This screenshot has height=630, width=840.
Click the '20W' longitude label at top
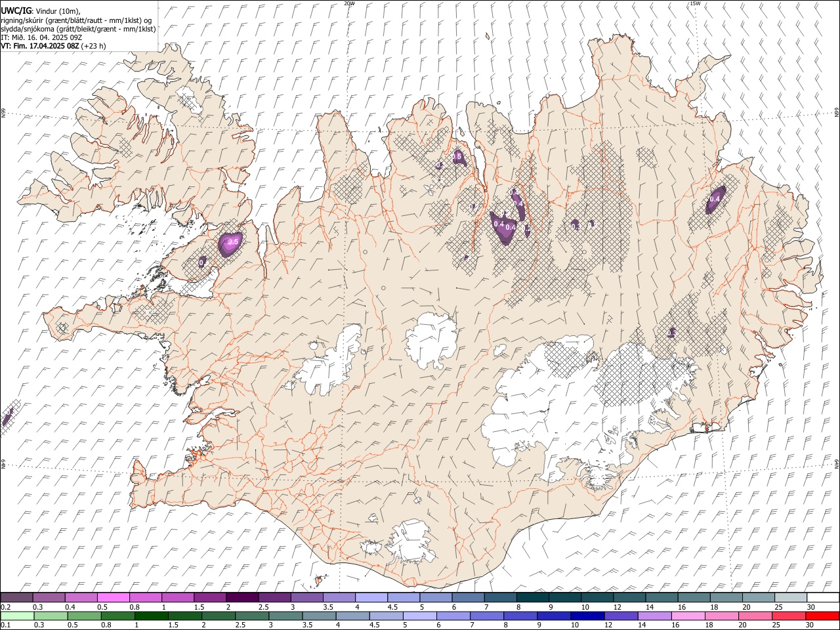(349, 3)
